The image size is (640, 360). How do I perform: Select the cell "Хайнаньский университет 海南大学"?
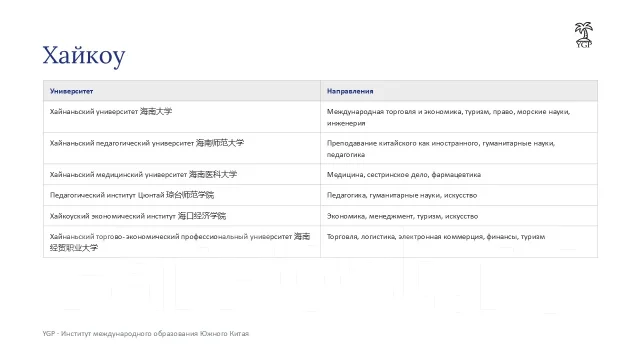[x=182, y=117]
